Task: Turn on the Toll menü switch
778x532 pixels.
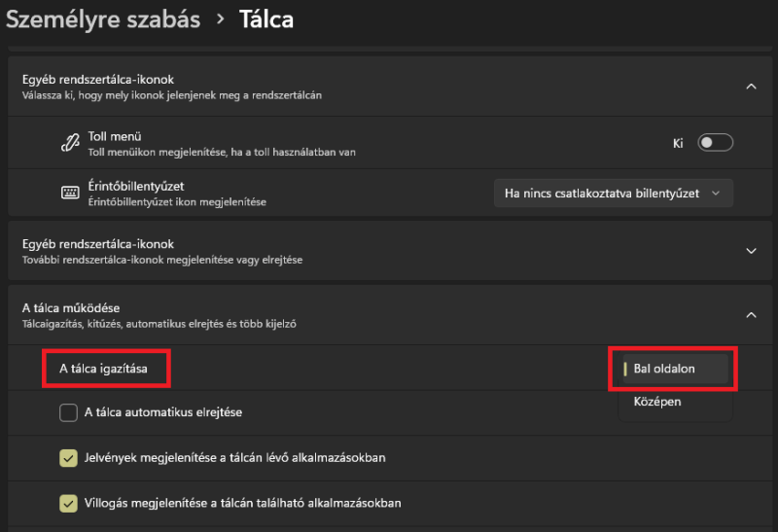Action: 715,143
